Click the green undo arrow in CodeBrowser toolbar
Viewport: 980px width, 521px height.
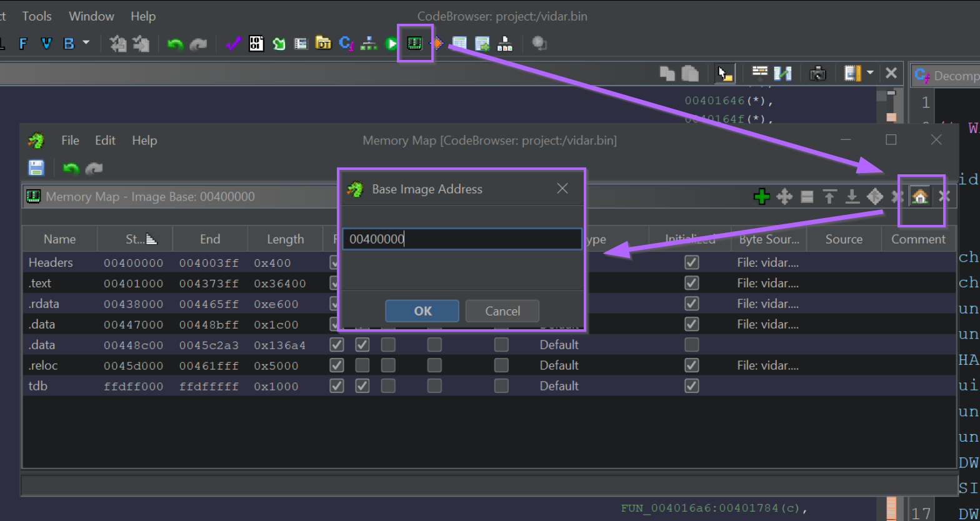coord(176,44)
